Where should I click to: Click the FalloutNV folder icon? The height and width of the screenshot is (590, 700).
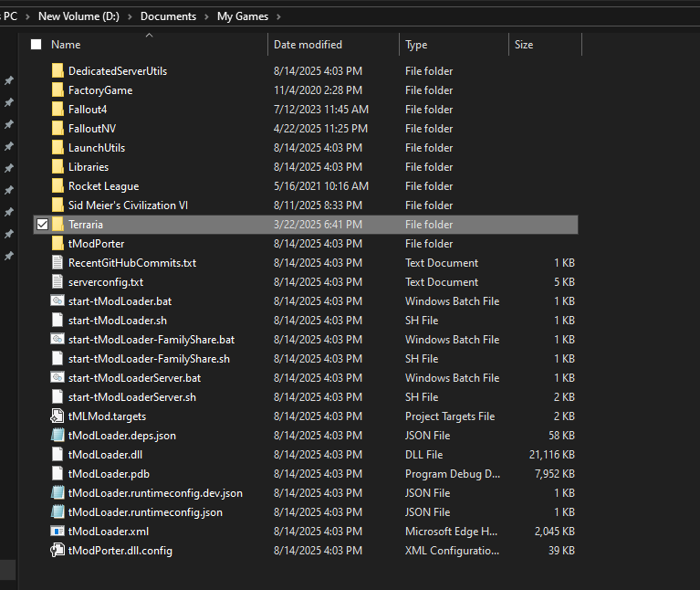pos(57,128)
